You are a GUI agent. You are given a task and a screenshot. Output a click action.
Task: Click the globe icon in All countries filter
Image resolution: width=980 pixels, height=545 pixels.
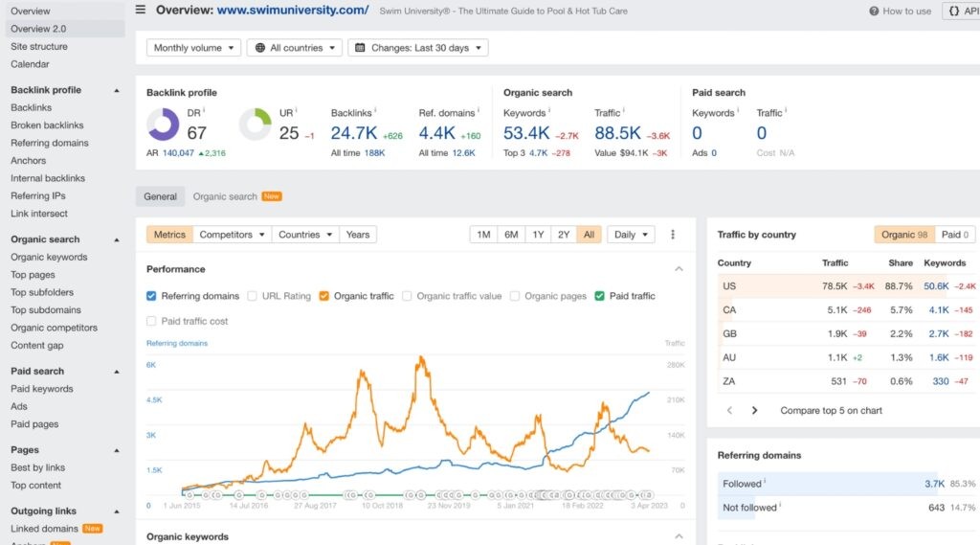(258, 48)
